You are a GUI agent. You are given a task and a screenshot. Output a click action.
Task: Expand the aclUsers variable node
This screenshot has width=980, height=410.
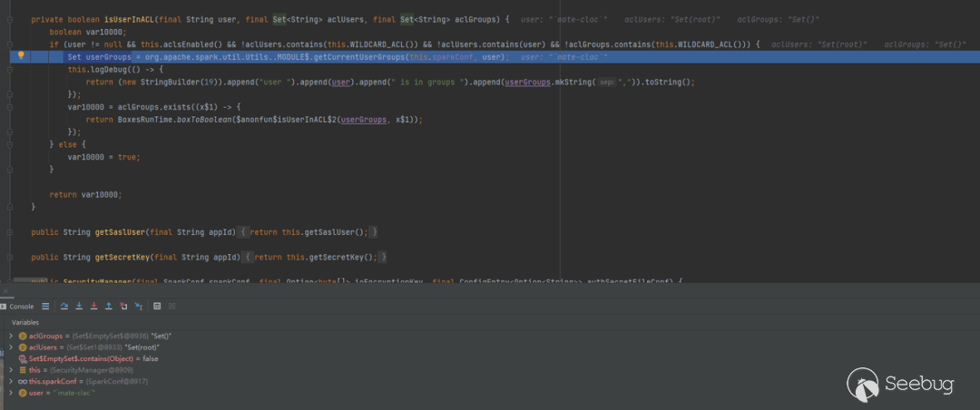coord(11,347)
